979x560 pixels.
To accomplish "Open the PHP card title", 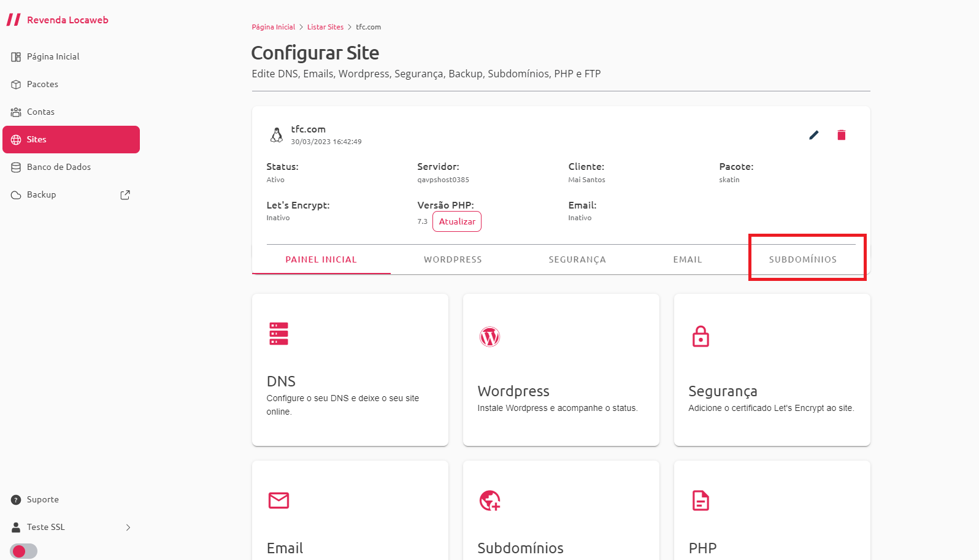I will pos(702,548).
